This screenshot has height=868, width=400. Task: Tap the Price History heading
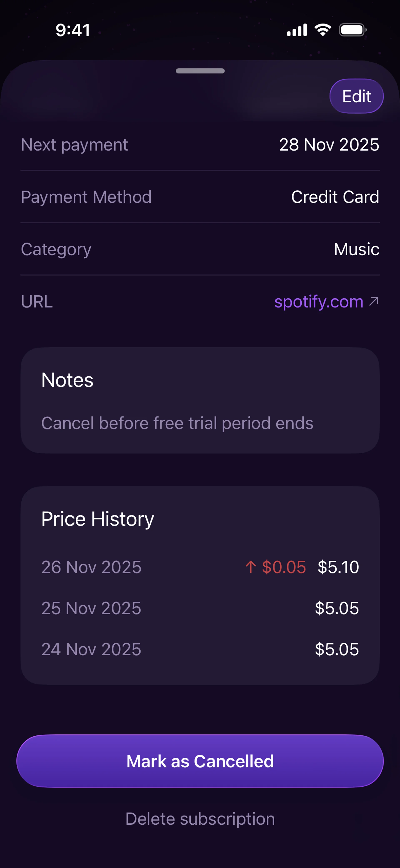[98, 519]
